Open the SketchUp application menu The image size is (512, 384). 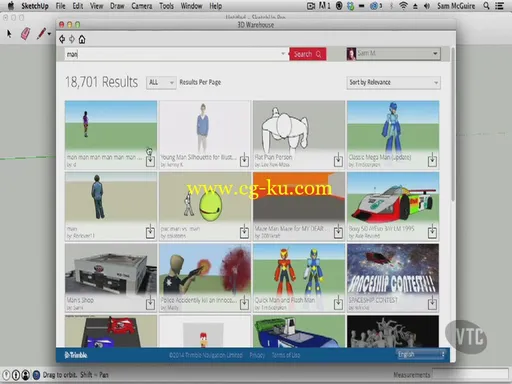[35, 6]
